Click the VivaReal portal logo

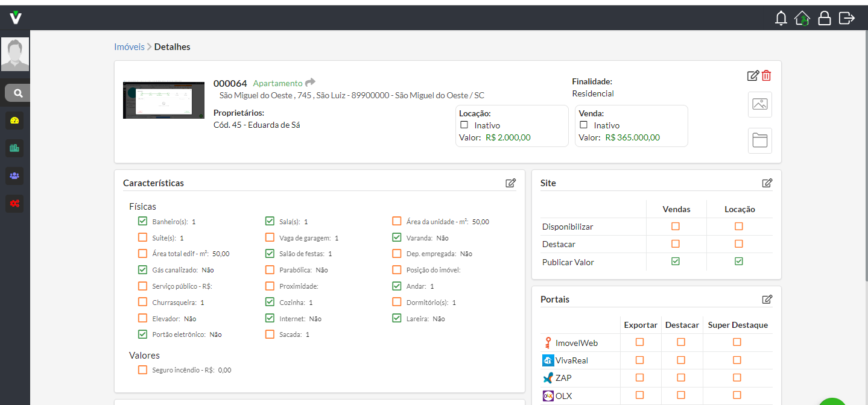548,360
